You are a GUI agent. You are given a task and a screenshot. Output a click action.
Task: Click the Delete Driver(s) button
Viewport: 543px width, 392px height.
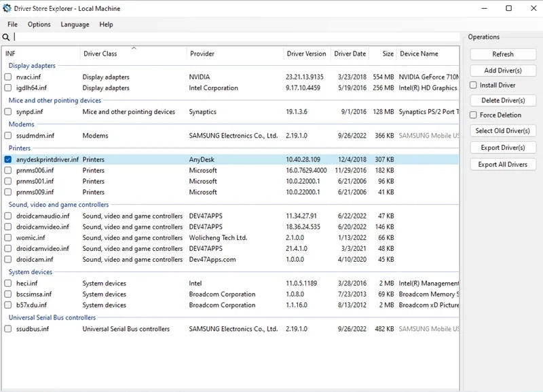(503, 100)
